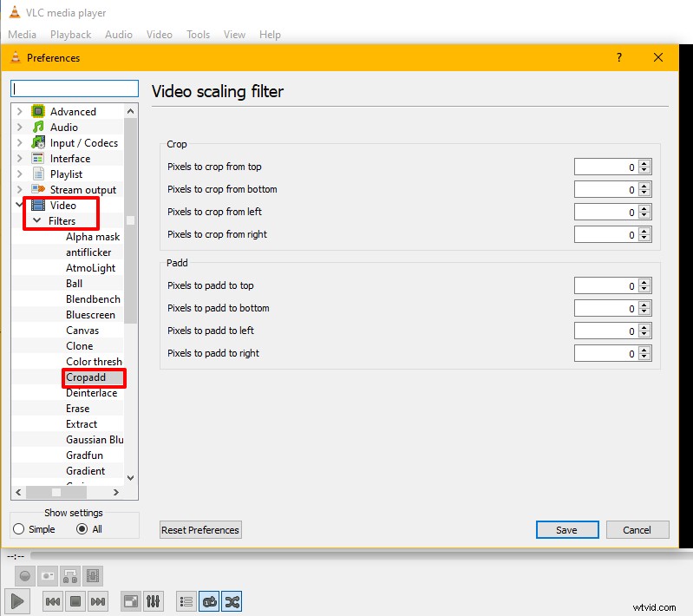This screenshot has width=693, height=616.
Task: Expand the Input / Codecs node
Action: point(19,142)
